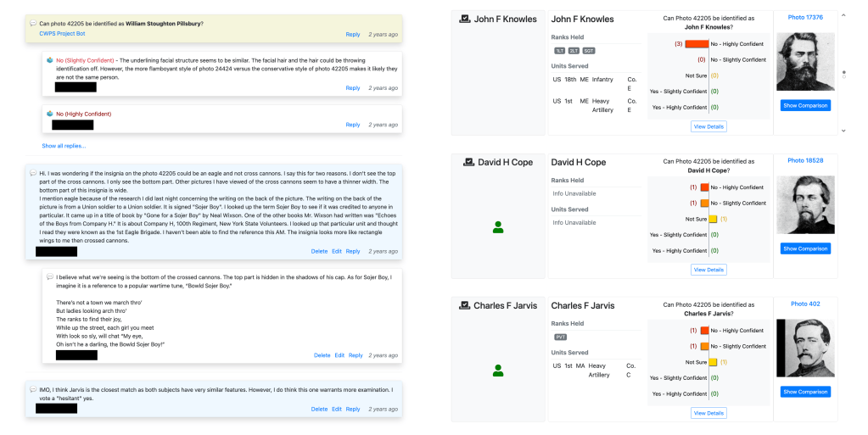
Task: Show Comparison for photo 17376
Action: pos(805,106)
